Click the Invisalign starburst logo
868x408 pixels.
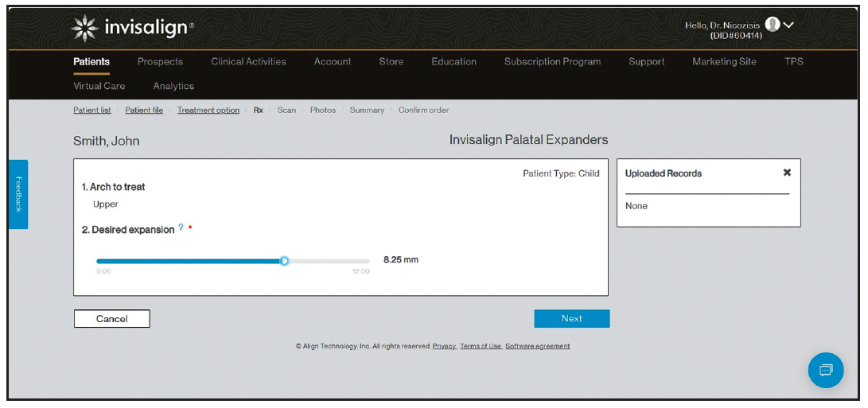[84, 28]
